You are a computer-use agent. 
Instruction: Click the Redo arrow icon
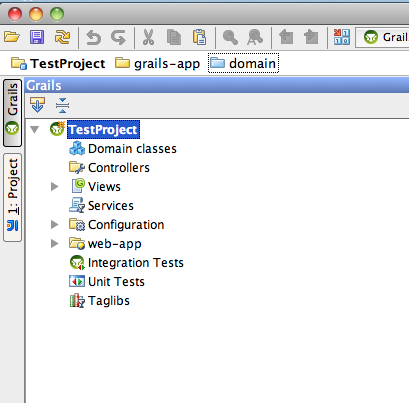pyautogui.click(x=118, y=37)
